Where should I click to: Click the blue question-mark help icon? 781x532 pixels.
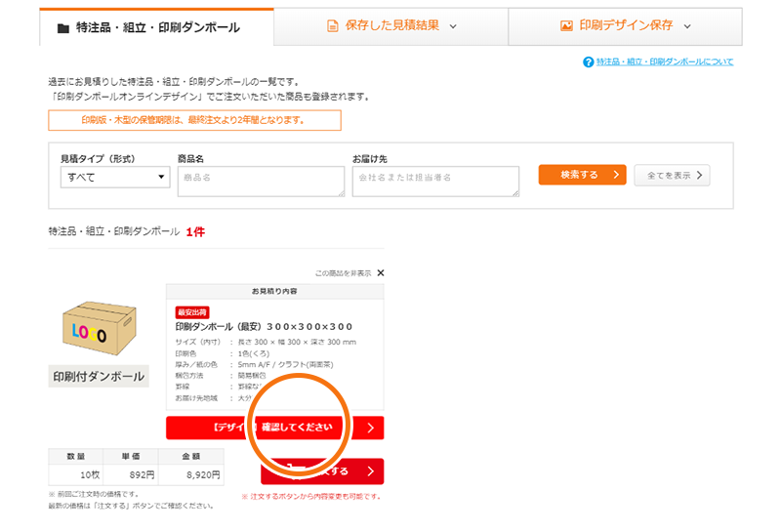coord(589,61)
